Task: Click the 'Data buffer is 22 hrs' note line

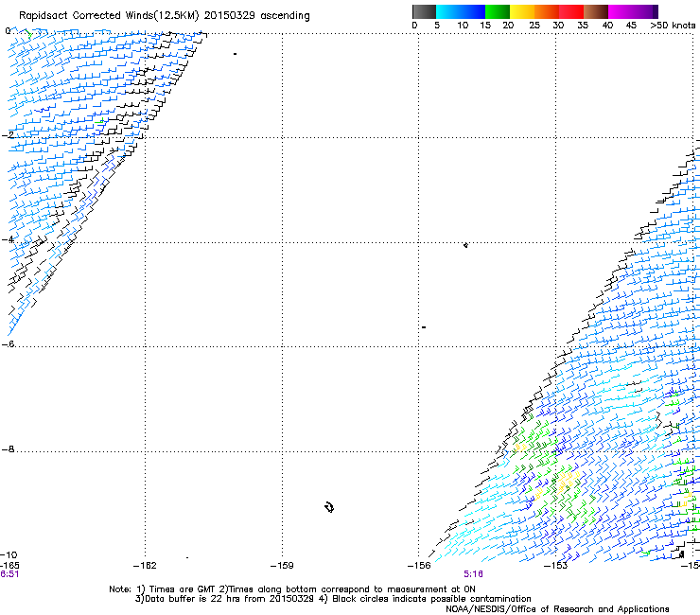Action: coord(333,599)
